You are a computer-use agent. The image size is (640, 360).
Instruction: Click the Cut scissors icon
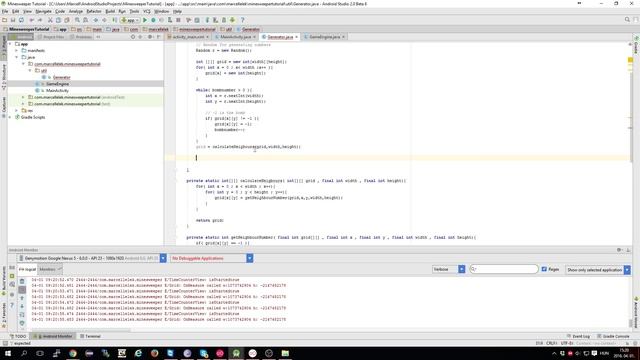point(50,20)
